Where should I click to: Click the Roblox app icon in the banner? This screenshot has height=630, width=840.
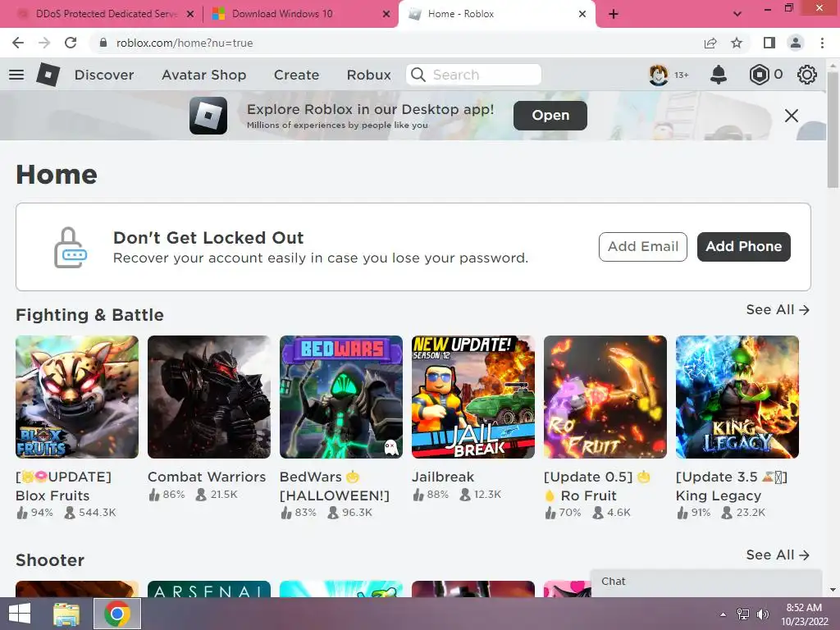208,115
